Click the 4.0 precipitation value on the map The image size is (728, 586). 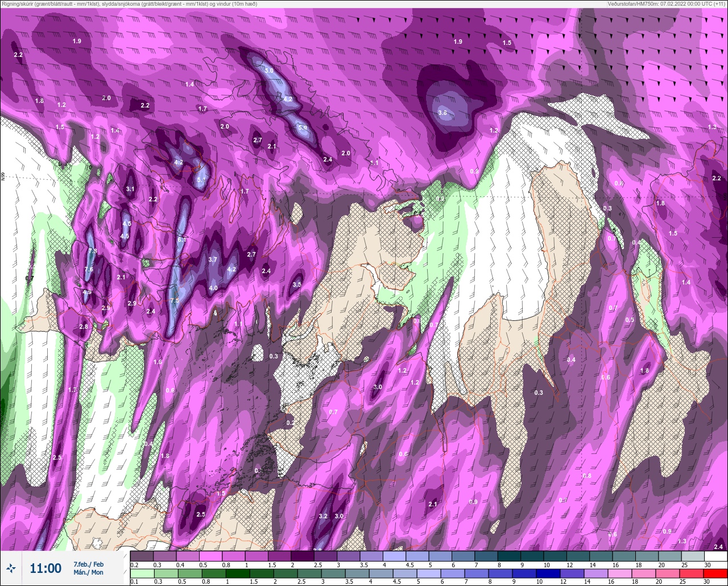(213, 288)
